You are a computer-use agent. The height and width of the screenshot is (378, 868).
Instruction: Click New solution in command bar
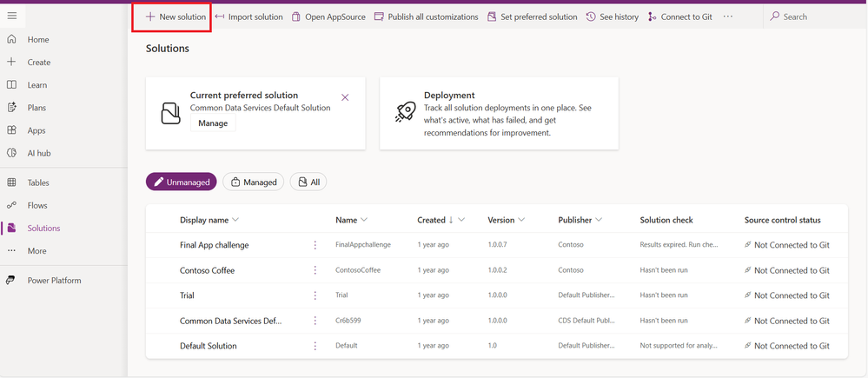pos(176,17)
